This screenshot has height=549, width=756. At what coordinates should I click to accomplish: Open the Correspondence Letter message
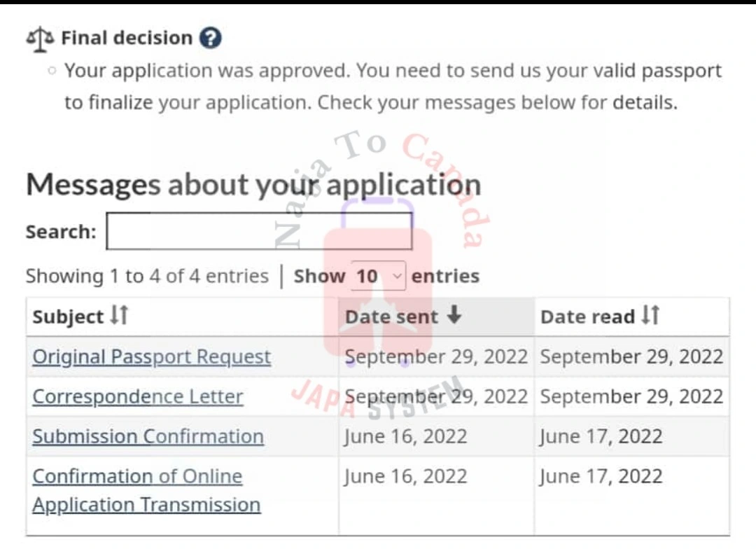tap(138, 396)
